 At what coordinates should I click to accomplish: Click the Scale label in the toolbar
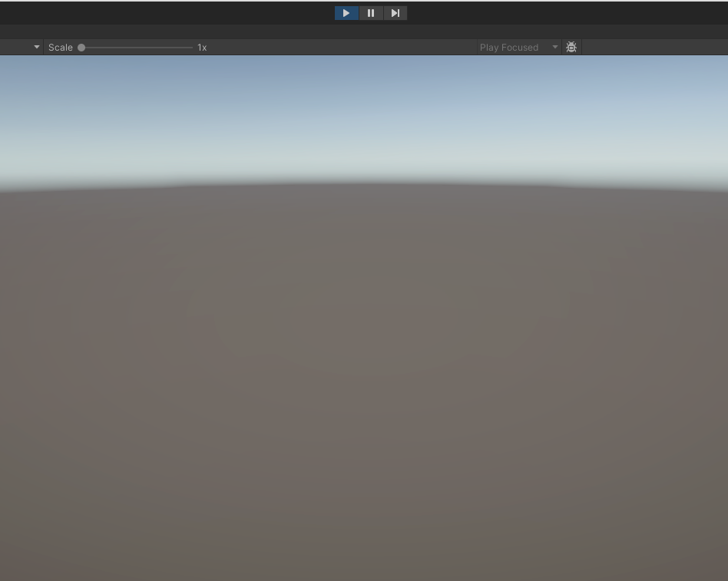pos(60,47)
